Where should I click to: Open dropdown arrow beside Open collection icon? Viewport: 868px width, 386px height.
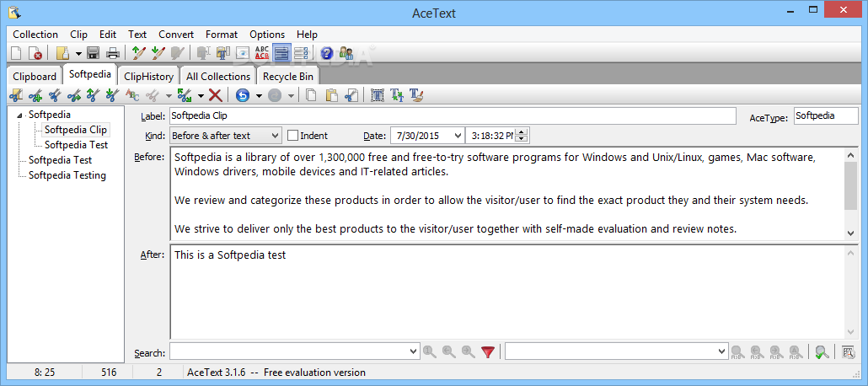tap(78, 54)
